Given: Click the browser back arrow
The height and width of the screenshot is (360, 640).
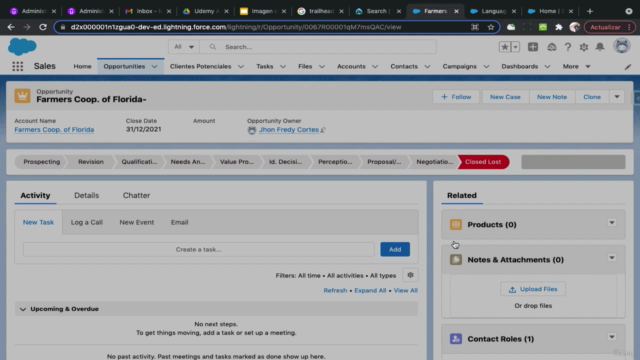Looking at the screenshot, I should [11, 27].
